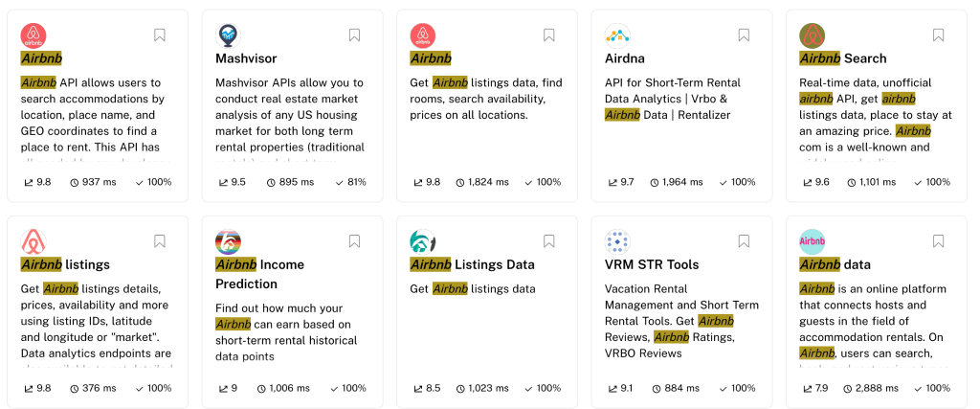
Task: Bookmark the Mashvisor API card
Action: click(354, 35)
